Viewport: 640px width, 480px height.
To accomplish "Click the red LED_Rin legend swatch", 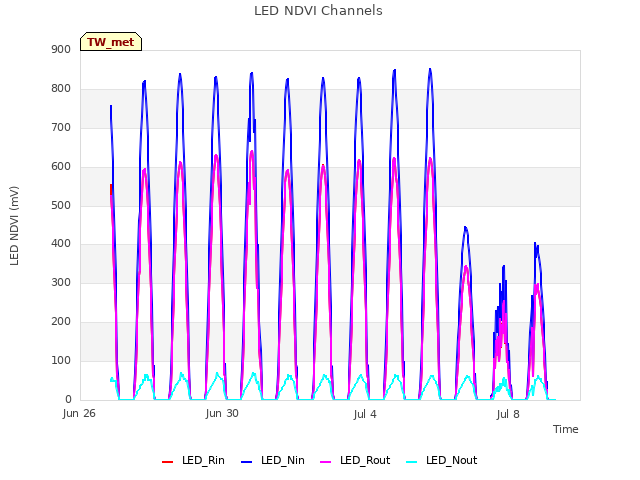I will pos(167,462).
